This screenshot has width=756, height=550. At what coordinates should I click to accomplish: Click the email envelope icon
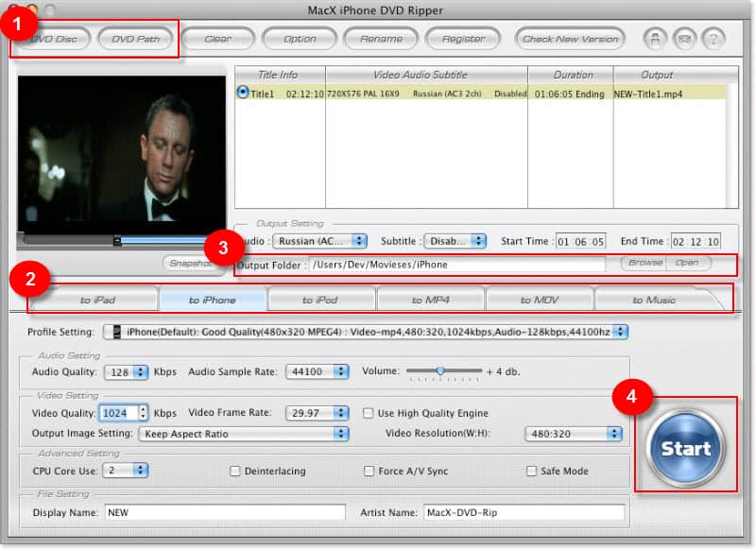[686, 39]
